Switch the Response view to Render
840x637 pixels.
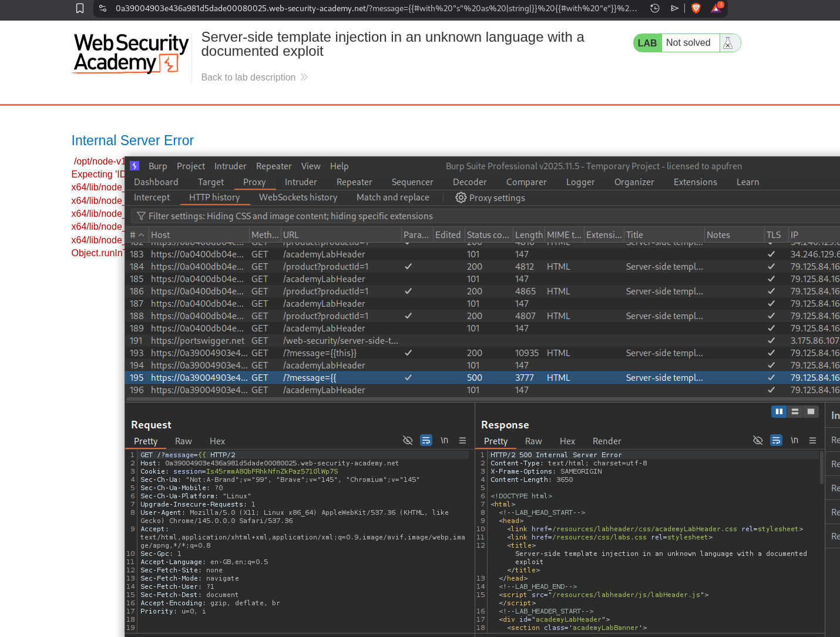606,441
